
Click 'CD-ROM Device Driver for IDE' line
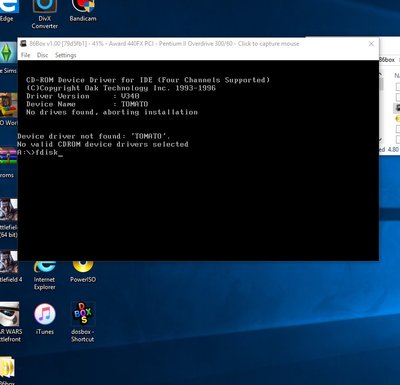pyautogui.click(x=148, y=80)
